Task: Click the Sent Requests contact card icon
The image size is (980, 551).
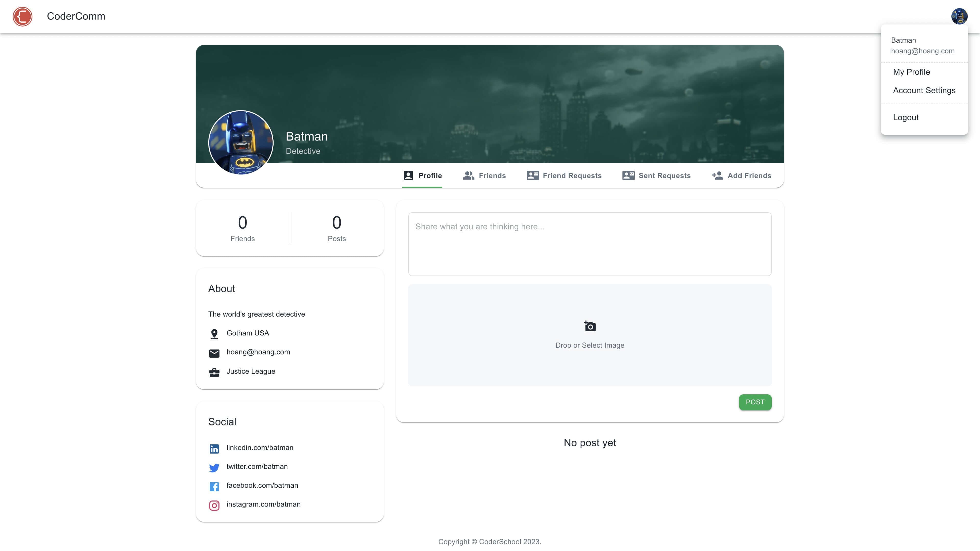Action: (629, 175)
